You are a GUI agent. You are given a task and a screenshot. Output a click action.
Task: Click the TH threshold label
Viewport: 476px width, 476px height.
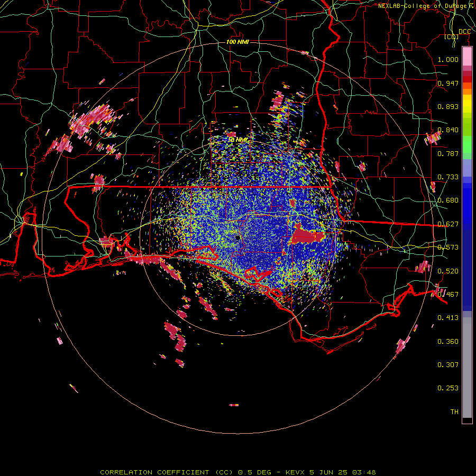[454, 412]
